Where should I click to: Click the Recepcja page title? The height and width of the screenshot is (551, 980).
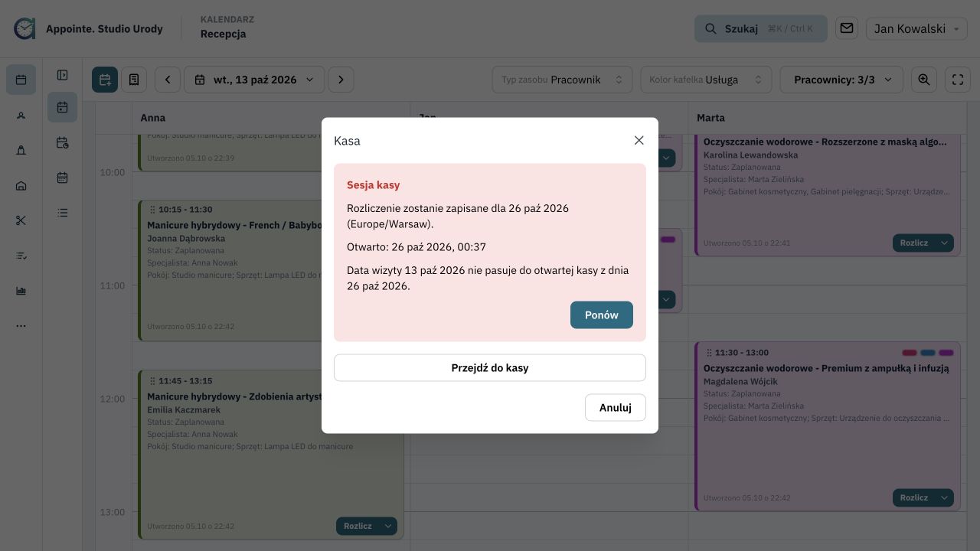coord(224,34)
